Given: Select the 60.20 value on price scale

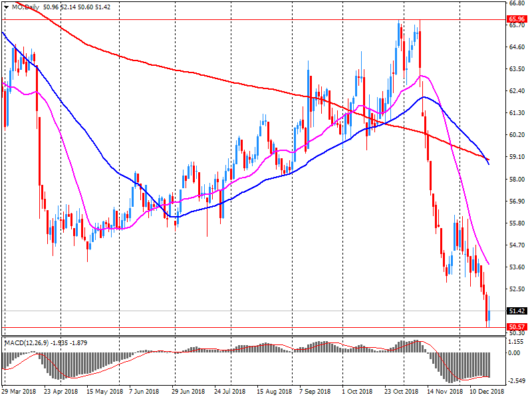Looking at the screenshot, I should 517,135.
